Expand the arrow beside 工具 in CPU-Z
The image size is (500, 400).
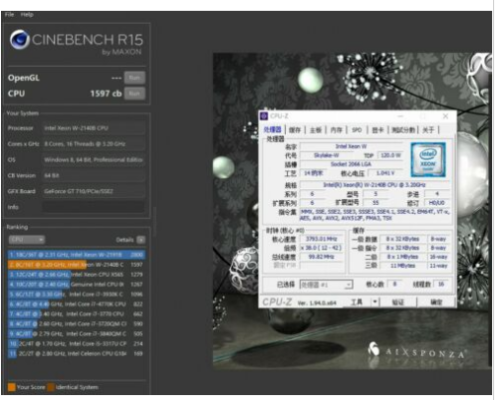tap(375, 302)
